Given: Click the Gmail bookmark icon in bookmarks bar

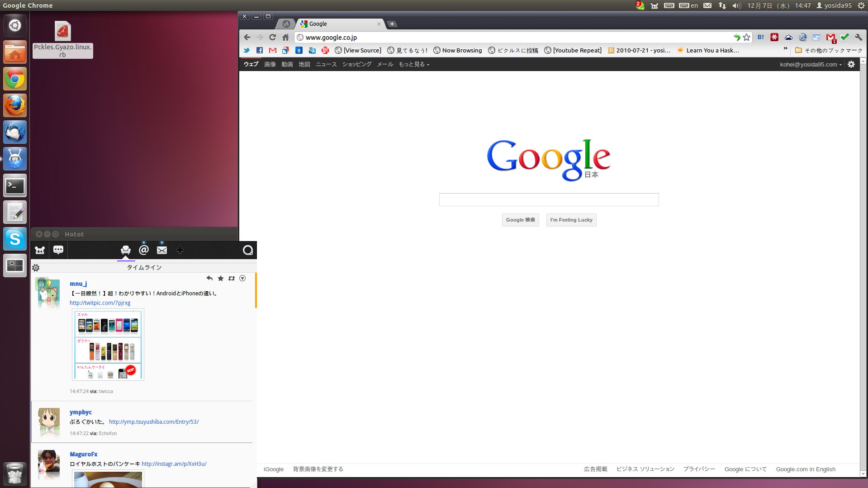Looking at the screenshot, I should (x=272, y=51).
